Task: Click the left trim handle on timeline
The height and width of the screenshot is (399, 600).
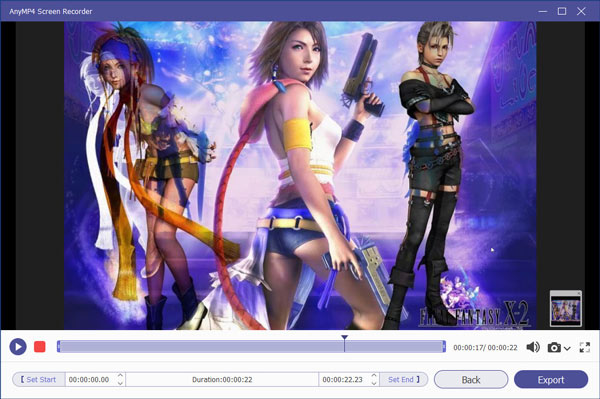Action: click(58, 347)
